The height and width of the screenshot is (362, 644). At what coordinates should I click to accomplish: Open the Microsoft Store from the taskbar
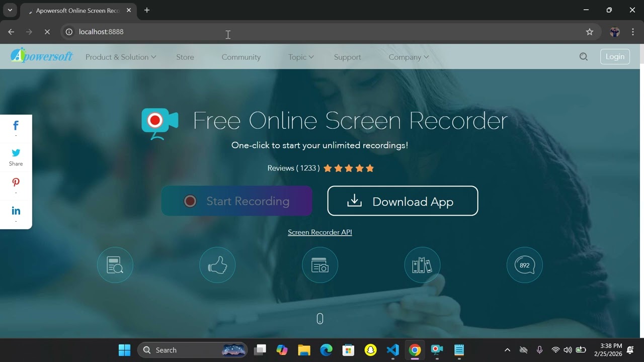[348, 350]
